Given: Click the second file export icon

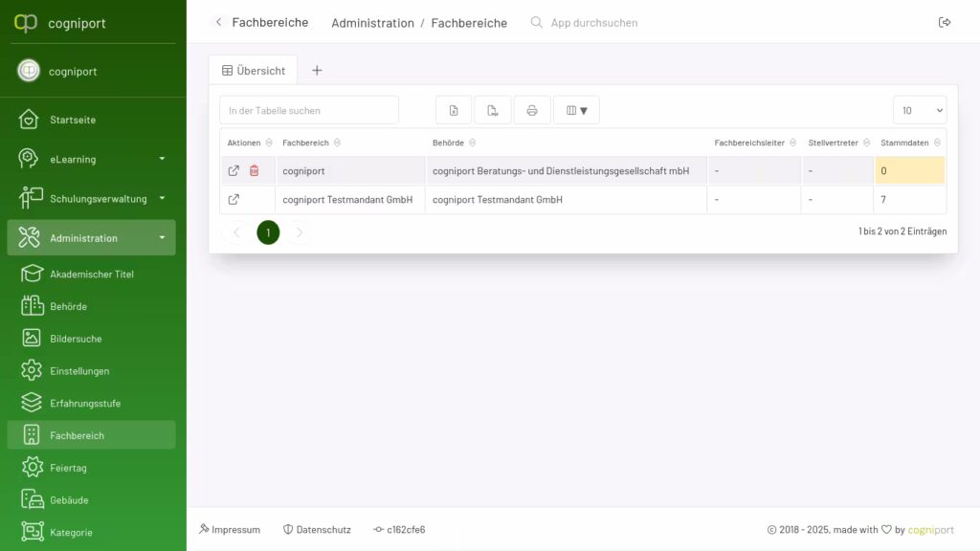Looking at the screenshot, I should [x=493, y=110].
